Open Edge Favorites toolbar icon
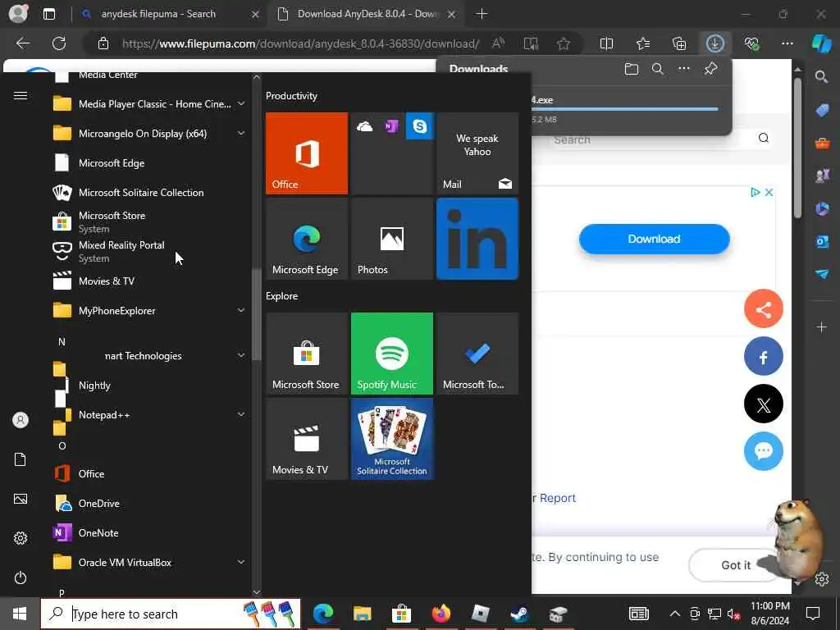The height and width of the screenshot is (630, 840). (643, 43)
